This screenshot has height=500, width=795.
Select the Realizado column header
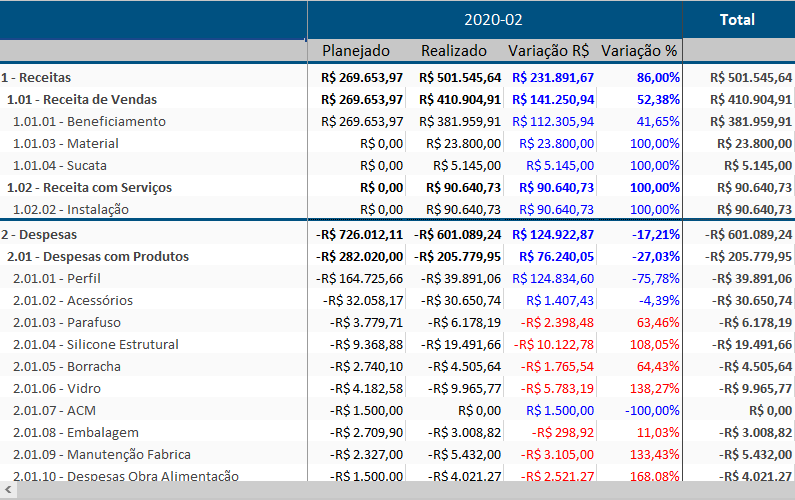tap(454, 51)
